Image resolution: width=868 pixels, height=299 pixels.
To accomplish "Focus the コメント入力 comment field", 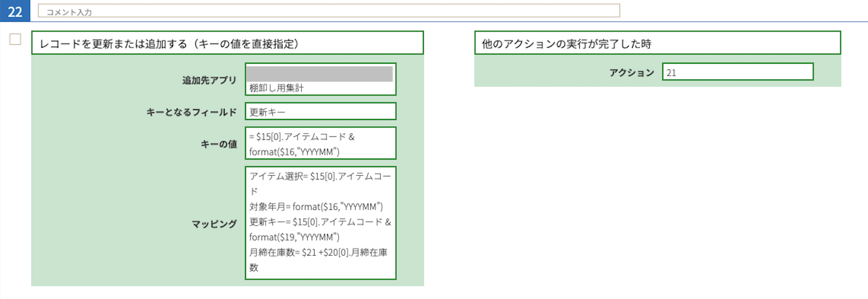I will (x=328, y=11).
